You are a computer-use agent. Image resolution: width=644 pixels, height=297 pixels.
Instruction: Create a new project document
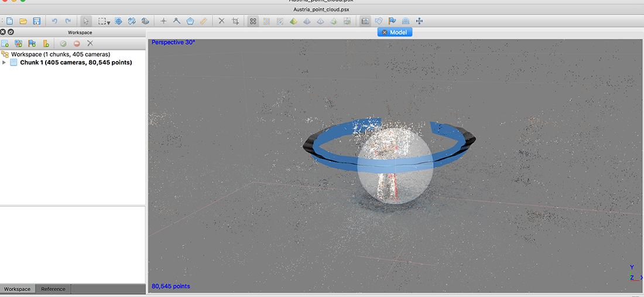[10, 21]
